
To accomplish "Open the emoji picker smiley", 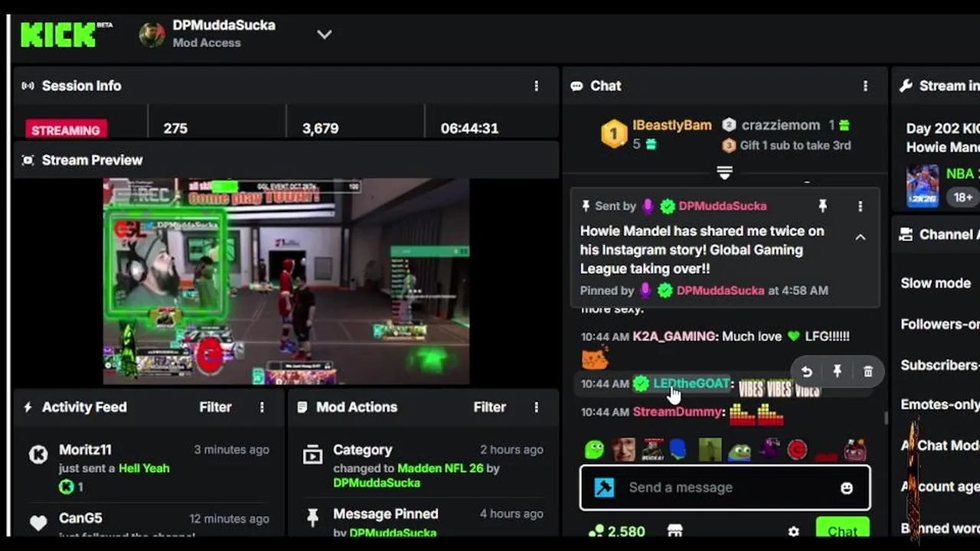I will tap(846, 487).
